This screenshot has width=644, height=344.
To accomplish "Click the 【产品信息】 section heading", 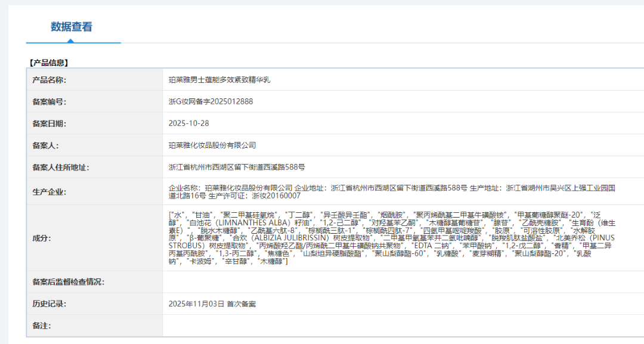I will [49, 62].
